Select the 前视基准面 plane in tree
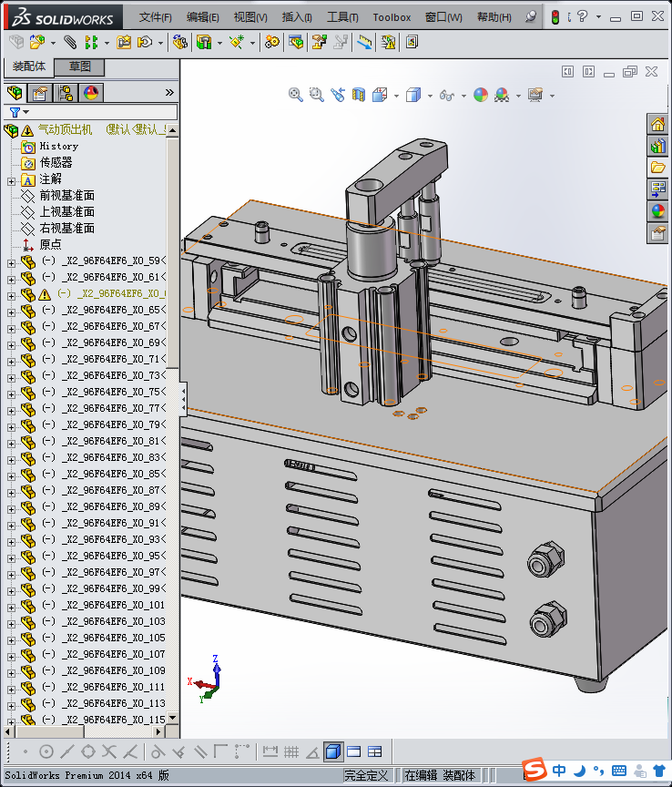The width and height of the screenshot is (672, 787). pos(66,196)
